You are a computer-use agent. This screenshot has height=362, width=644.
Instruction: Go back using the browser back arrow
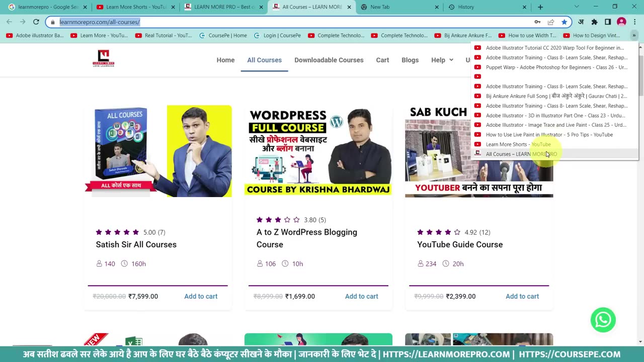[9, 22]
